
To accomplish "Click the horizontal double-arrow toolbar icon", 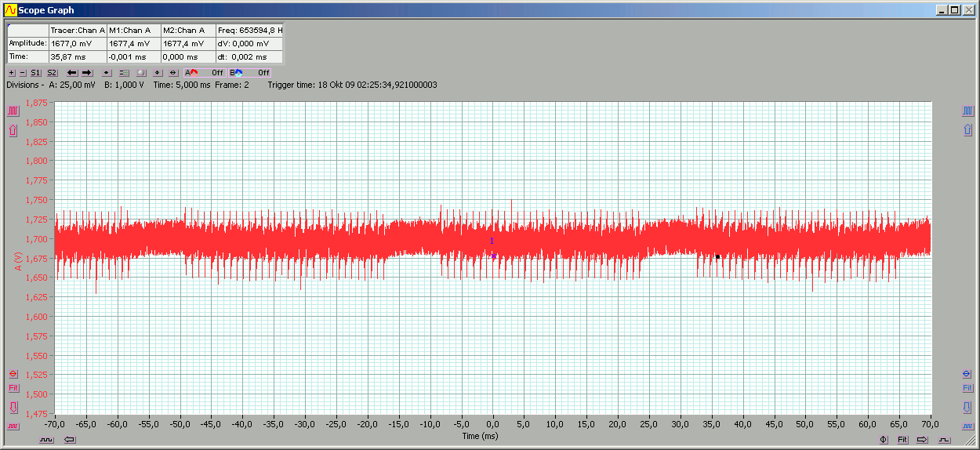I will coord(173,72).
